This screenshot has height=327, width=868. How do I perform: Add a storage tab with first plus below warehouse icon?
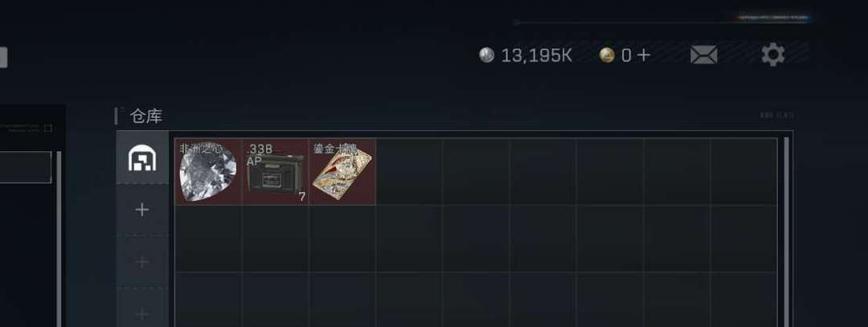142,210
